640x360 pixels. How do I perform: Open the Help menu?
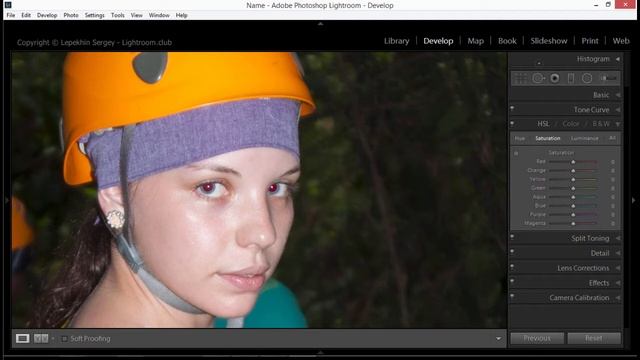click(182, 15)
